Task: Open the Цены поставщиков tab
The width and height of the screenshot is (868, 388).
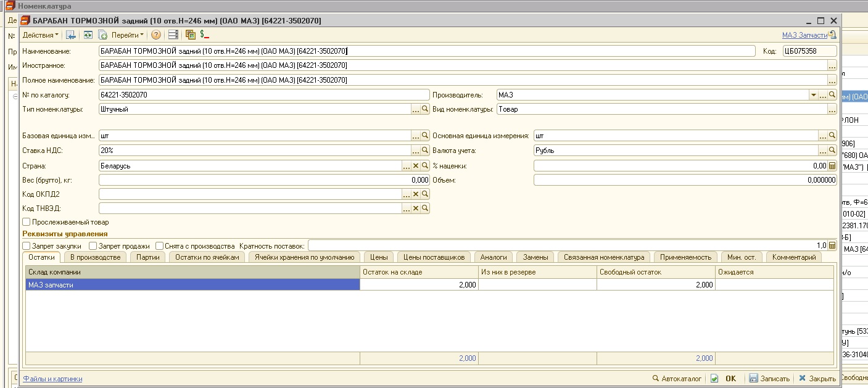Action: 434,257
